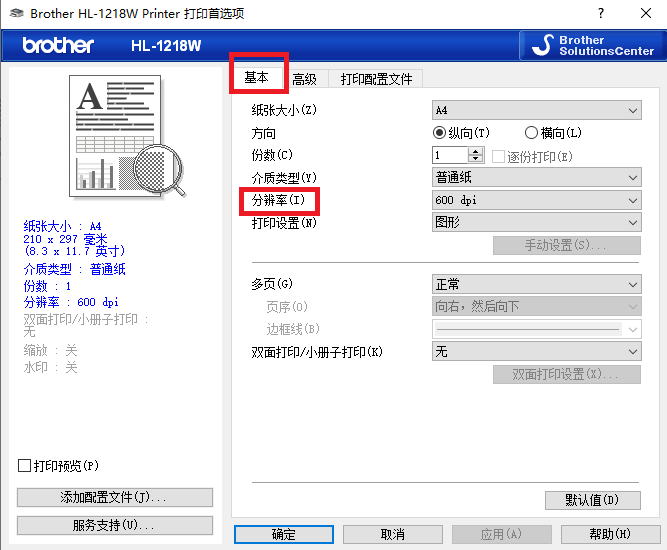Click the brother logo in header

click(58, 45)
